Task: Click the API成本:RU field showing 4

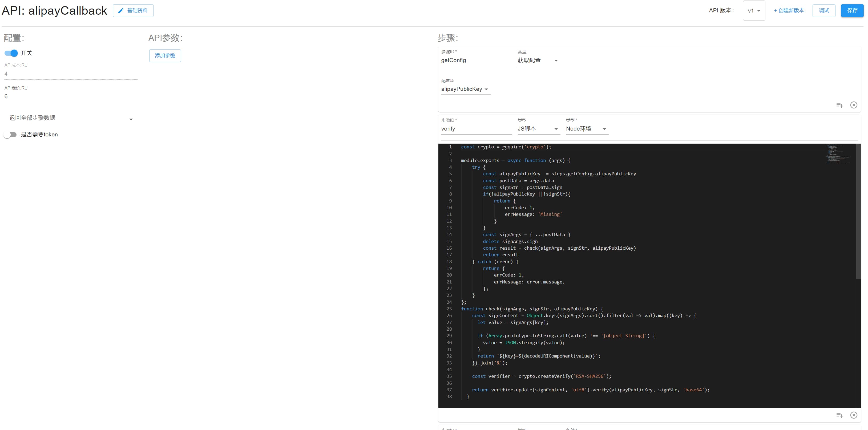Action: coord(71,74)
